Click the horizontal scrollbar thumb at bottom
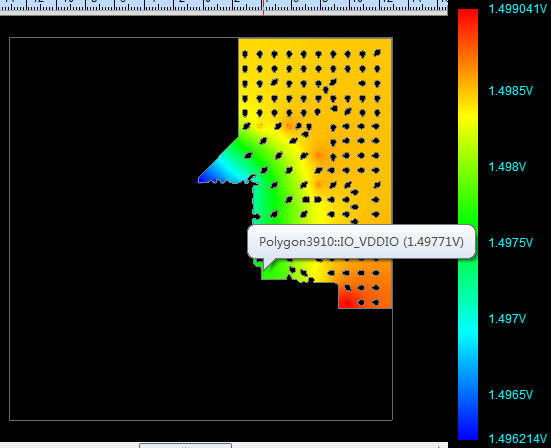Screen dimensions: 551x448 (185, 446)
